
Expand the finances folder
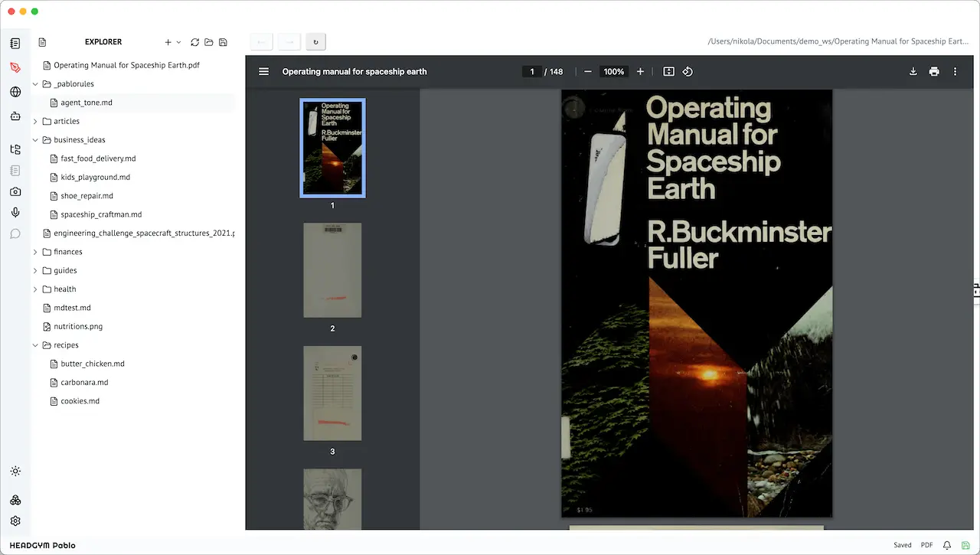[x=35, y=252]
